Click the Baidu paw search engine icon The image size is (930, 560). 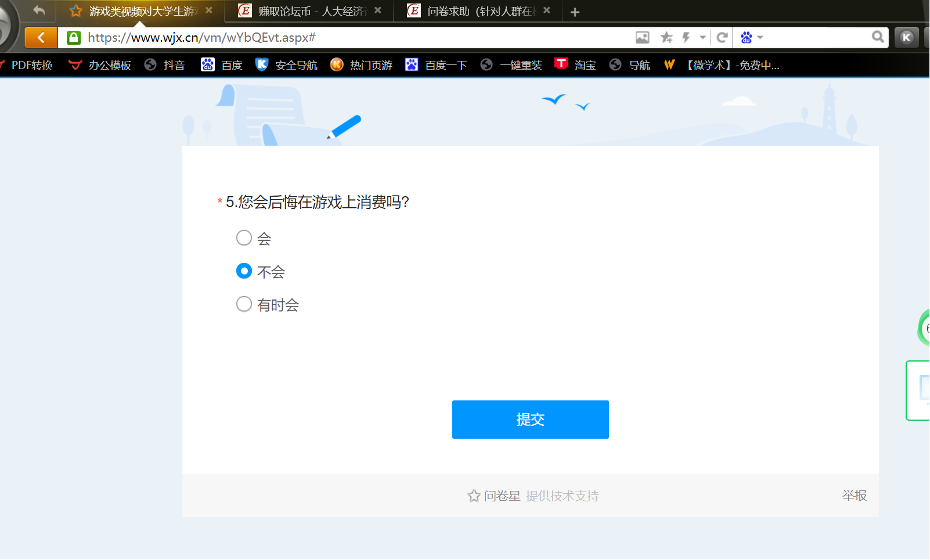coord(747,38)
